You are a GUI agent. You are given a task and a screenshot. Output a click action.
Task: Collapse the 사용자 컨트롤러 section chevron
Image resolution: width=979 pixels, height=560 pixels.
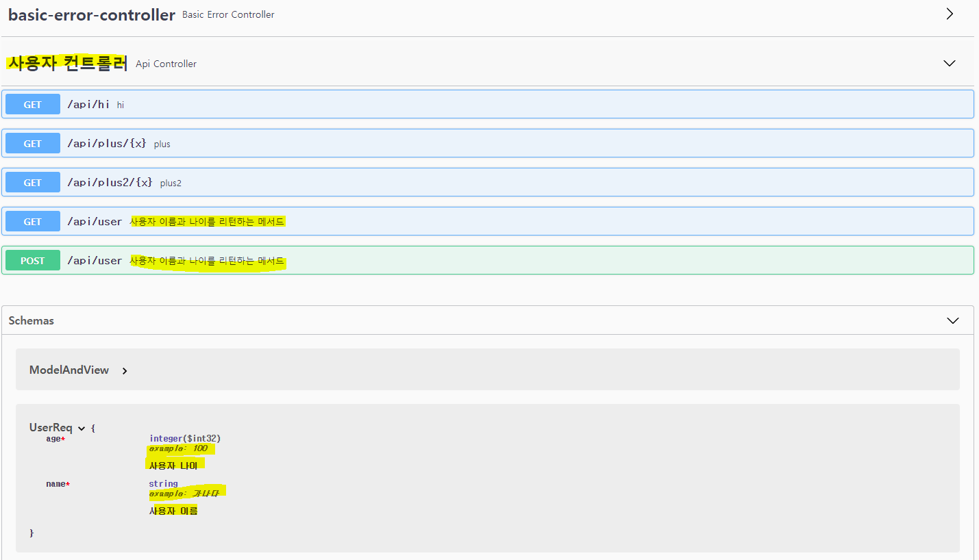949,63
